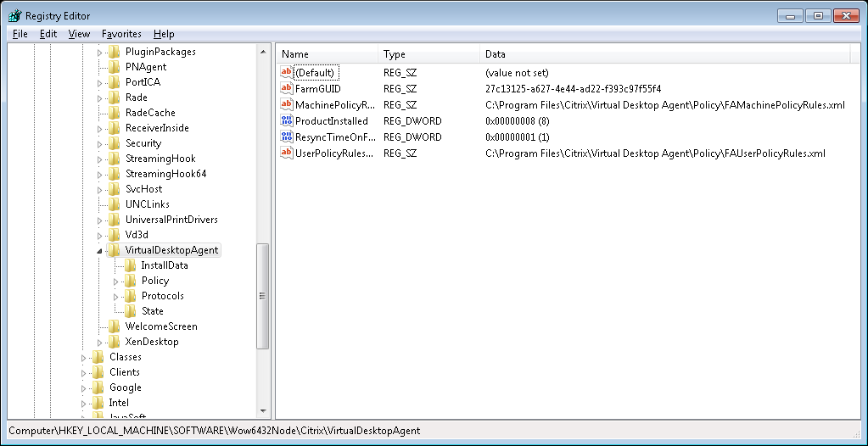868x446 pixels.
Task: Sort values by the Data column header
Action: 665,54
